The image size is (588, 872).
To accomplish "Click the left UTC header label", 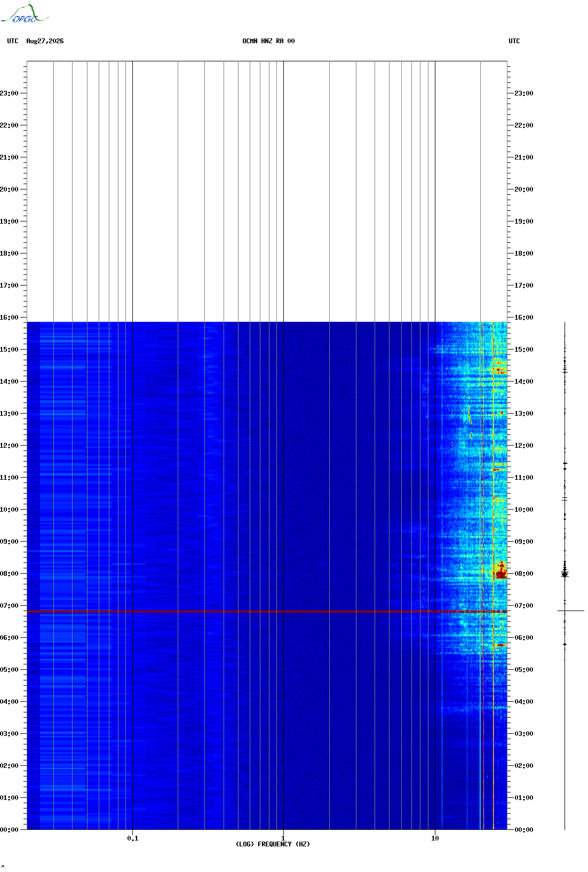I will coord(13,41).
